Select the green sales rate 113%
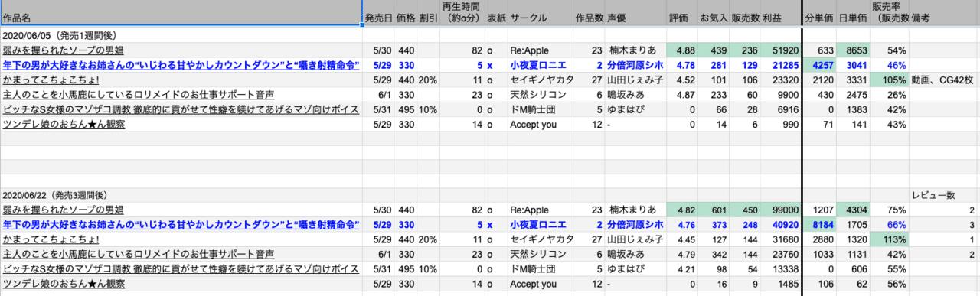The height and width of the screenshot is (296, 980). tap(890, 239)
